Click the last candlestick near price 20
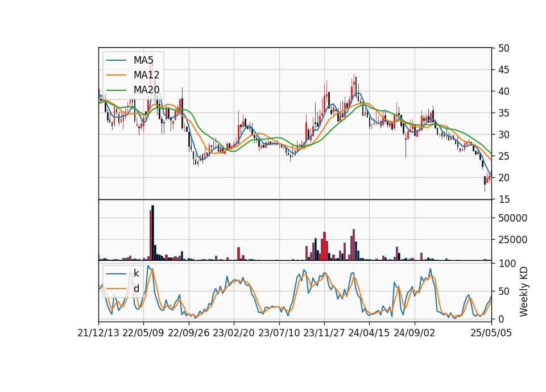 pyautogui.click(x=489, y=178)
